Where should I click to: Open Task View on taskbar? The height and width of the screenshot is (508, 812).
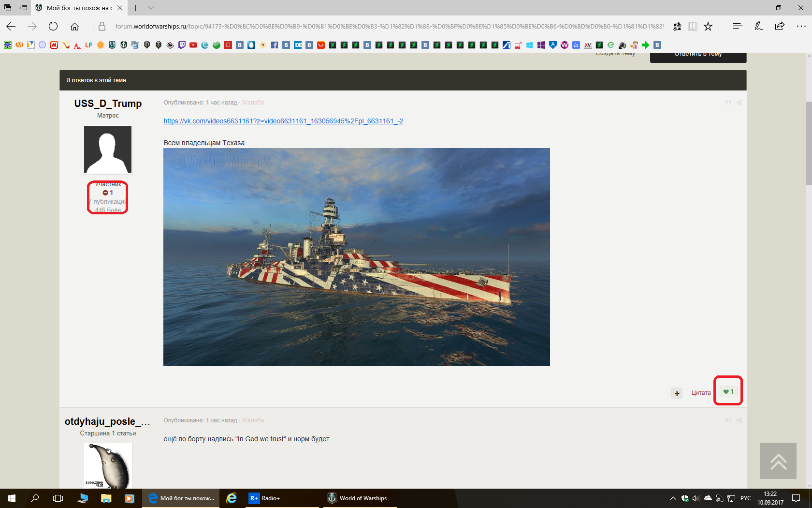point(58,498)
